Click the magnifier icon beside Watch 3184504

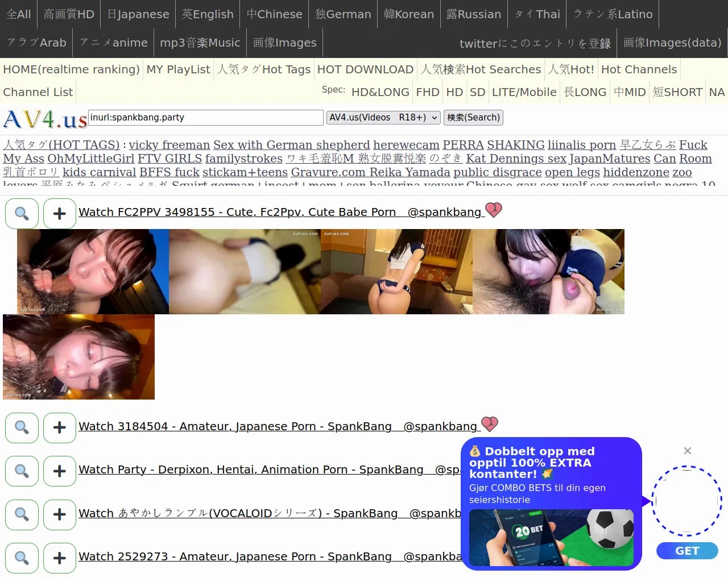click(22, 428)
